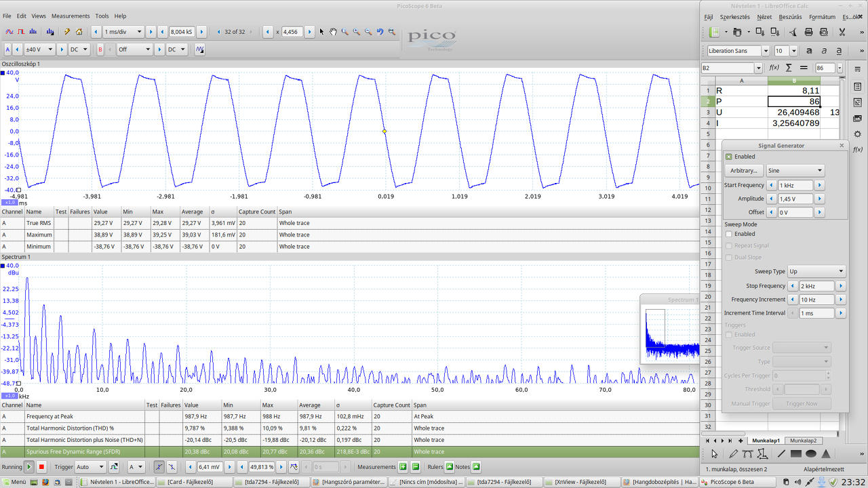Viewport: 868px width, 488px height.
Task: Click the Home icon in PicoScope toolbar
Action: point(79,32)
